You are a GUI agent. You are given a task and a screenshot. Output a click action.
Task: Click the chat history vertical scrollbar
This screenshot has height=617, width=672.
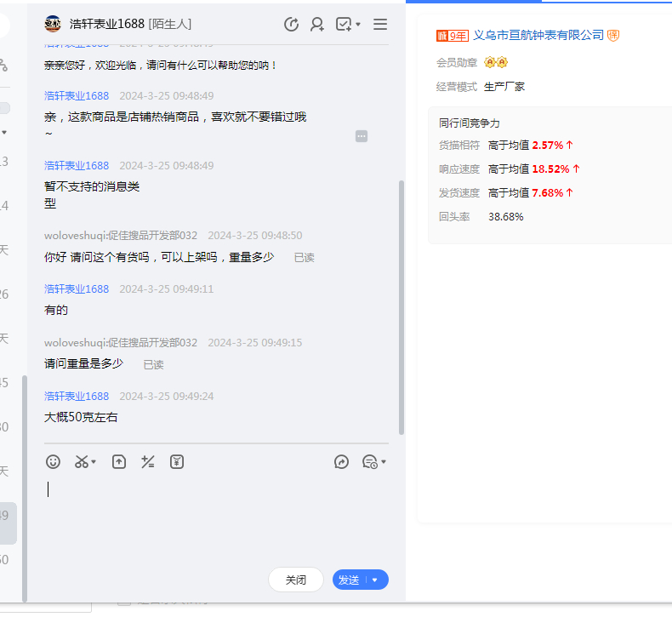pos(401,306)
